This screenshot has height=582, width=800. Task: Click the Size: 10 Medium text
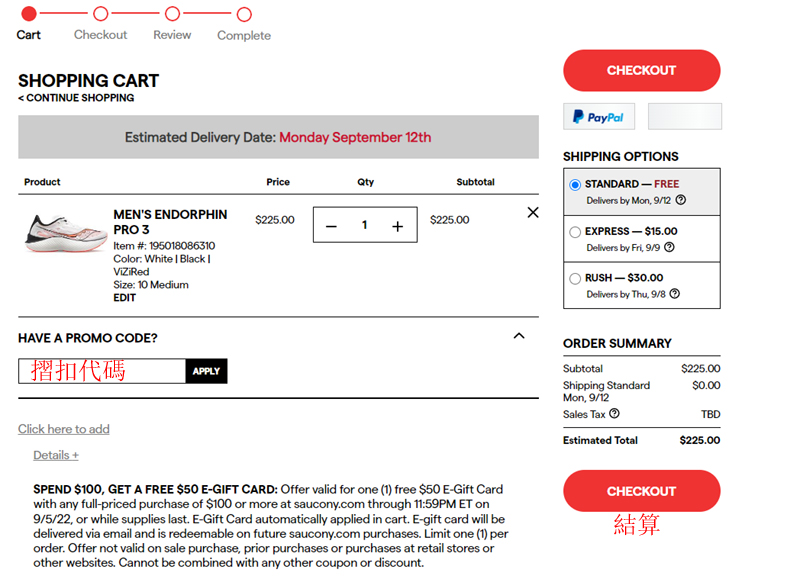click(151, 285)
